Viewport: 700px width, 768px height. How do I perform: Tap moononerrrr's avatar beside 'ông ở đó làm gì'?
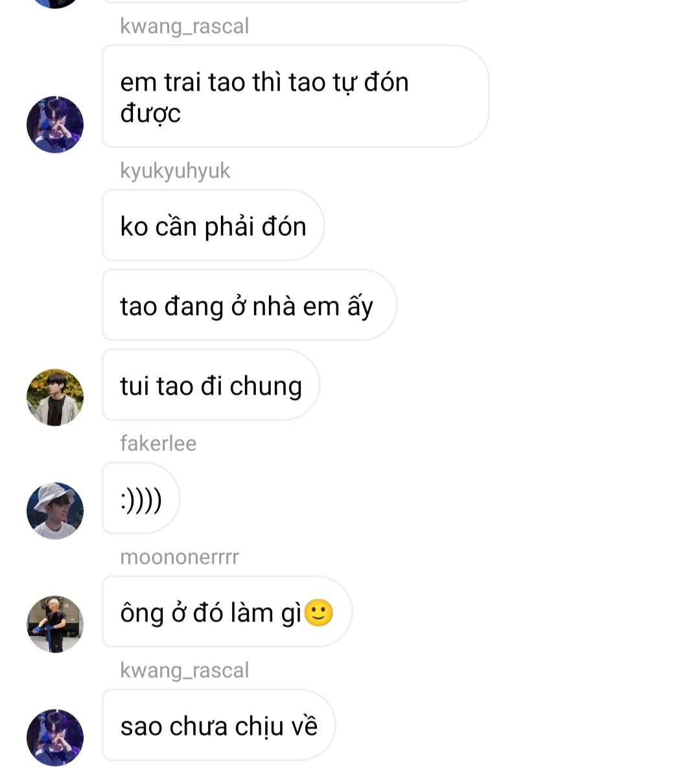pyautogui.click(x=55, y=624)
